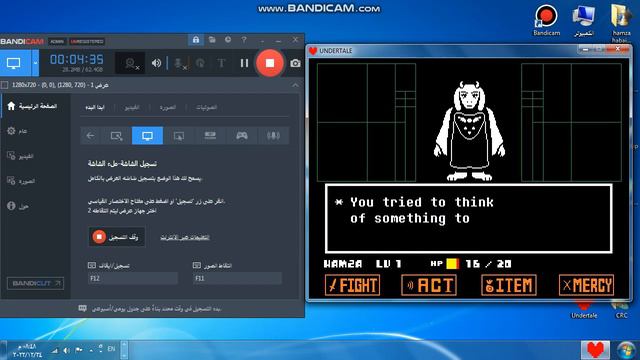Select rectangle area recording mode

[116, 136]
